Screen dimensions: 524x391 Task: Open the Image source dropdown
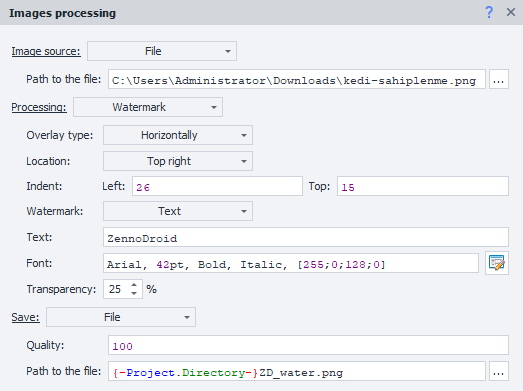point(162,51)
